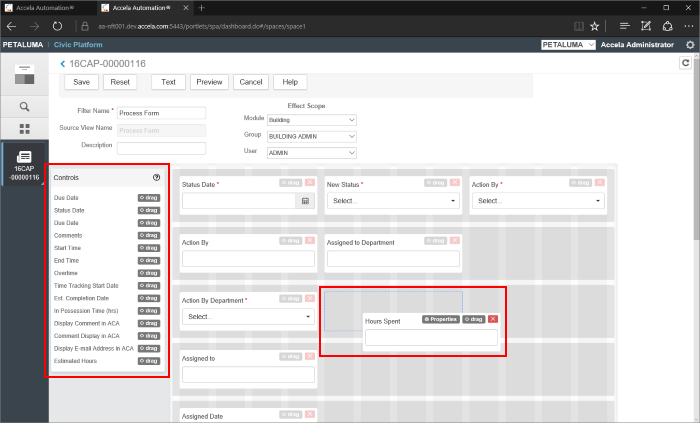The width and height of the screenshot is (700, 423).
Task: Click the calendar icon in Status Date field
Action: click(x=305, y=201)
